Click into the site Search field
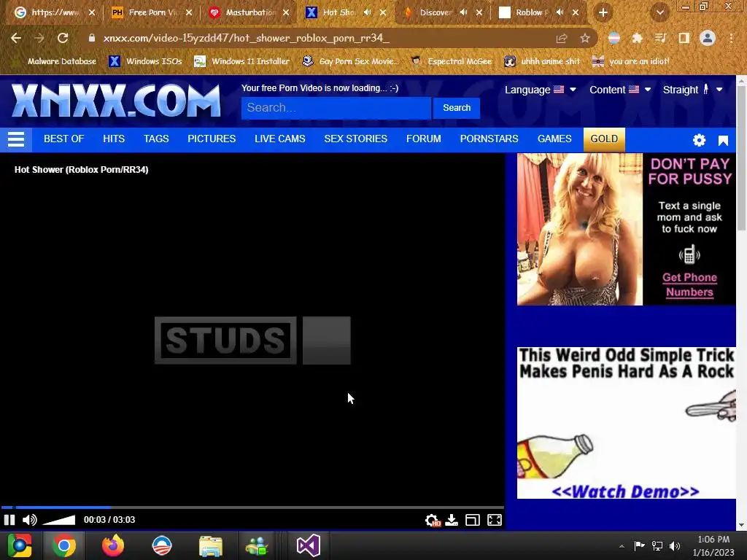The image size is (747, 560). coord(336,108)
